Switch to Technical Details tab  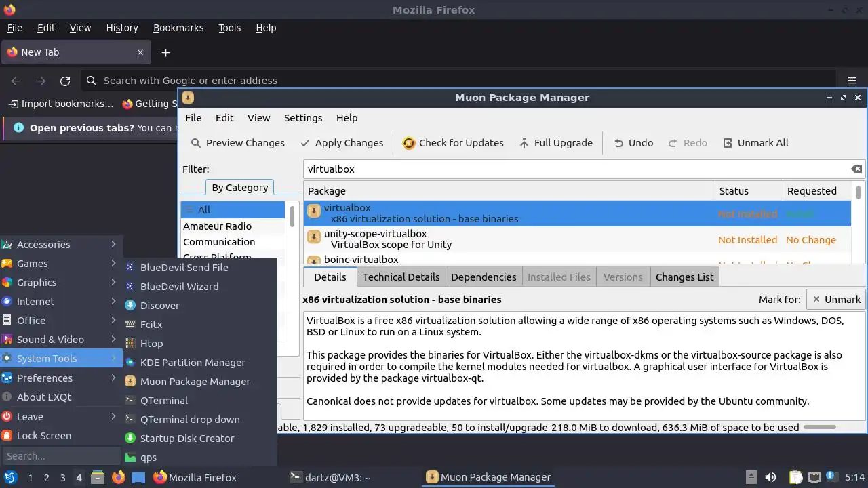(x=401, y=277)
